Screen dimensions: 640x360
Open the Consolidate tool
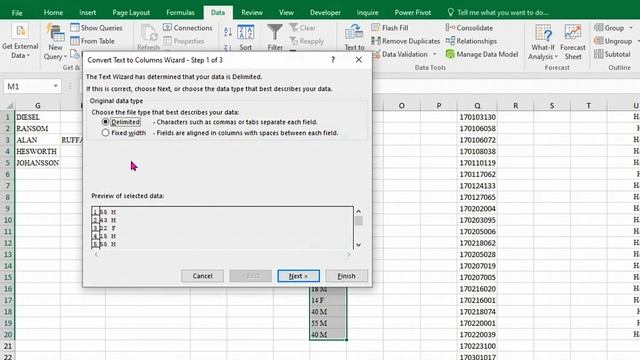point(469,28)
